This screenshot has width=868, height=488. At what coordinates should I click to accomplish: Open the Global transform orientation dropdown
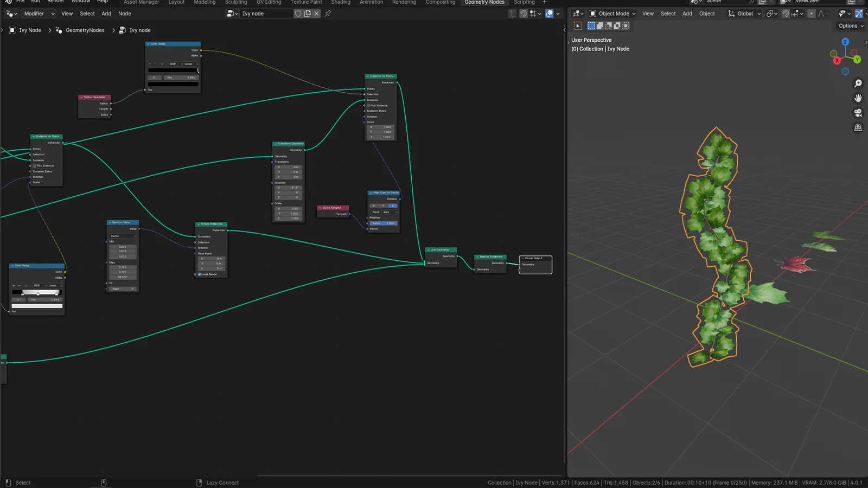pos(744,14)
